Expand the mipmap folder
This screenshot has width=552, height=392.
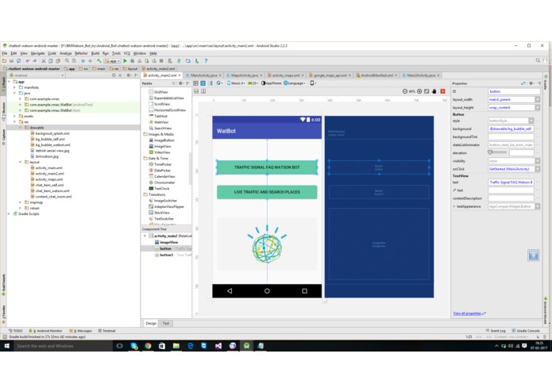point(21,202)
